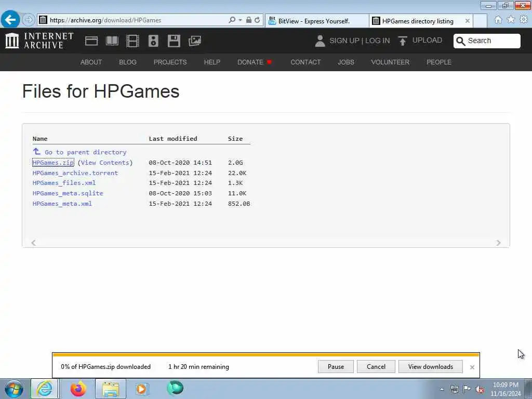Switch to the BitView - Express Yourself tab
Image resolution: width=532 pixels, height=399 pixels.
pos(316,21)
